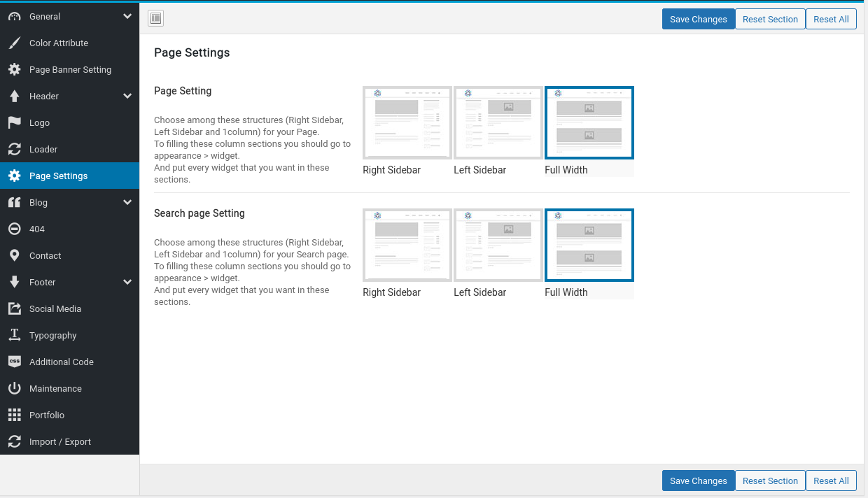Choose Left Sidebar for Search page Setting
Screen dimensions: 868x498
tap(498, 246)
